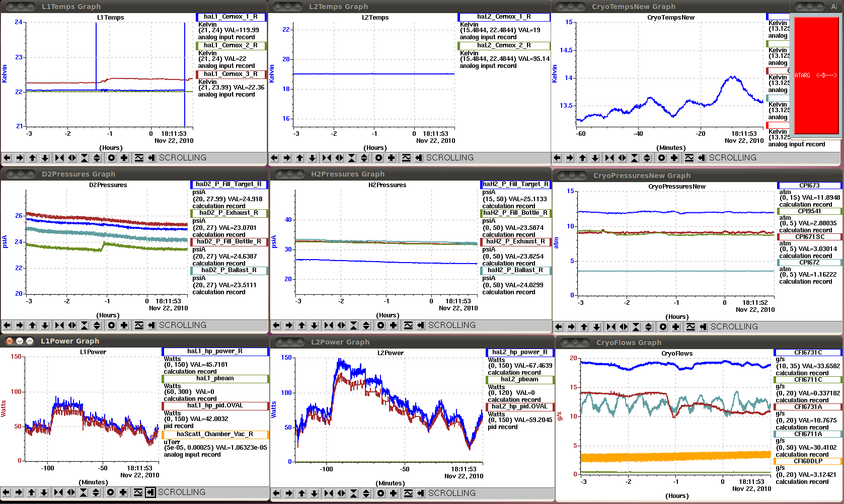Click wave refresh icon in CryoTempsNew Graph
The width and height of the screenshot is (844, 504).
[689, 158]
